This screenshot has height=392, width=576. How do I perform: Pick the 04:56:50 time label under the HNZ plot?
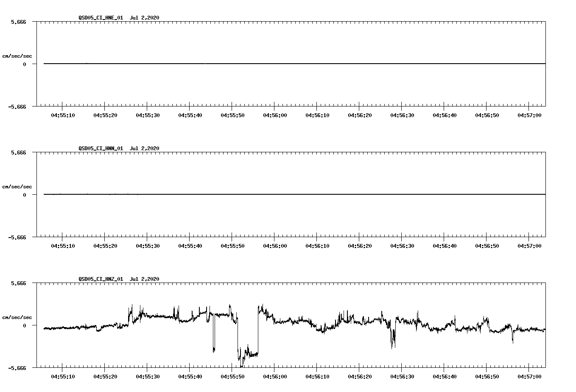[487, 376]
